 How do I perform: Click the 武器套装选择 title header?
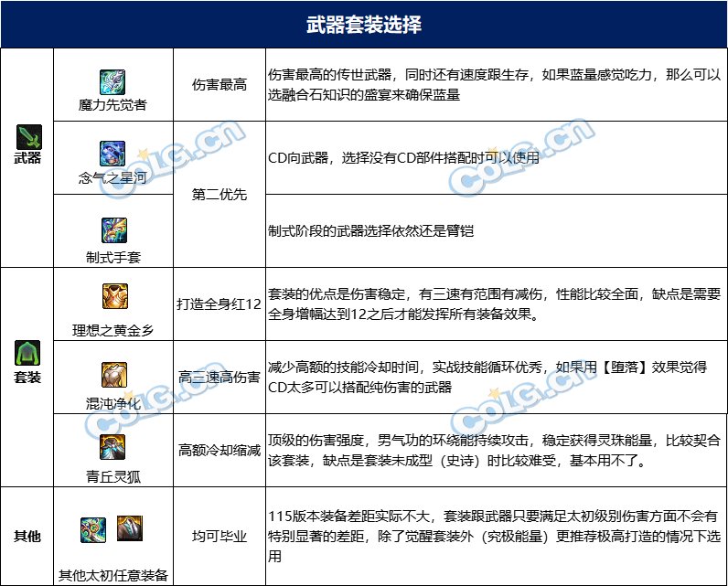coord(364,25)
